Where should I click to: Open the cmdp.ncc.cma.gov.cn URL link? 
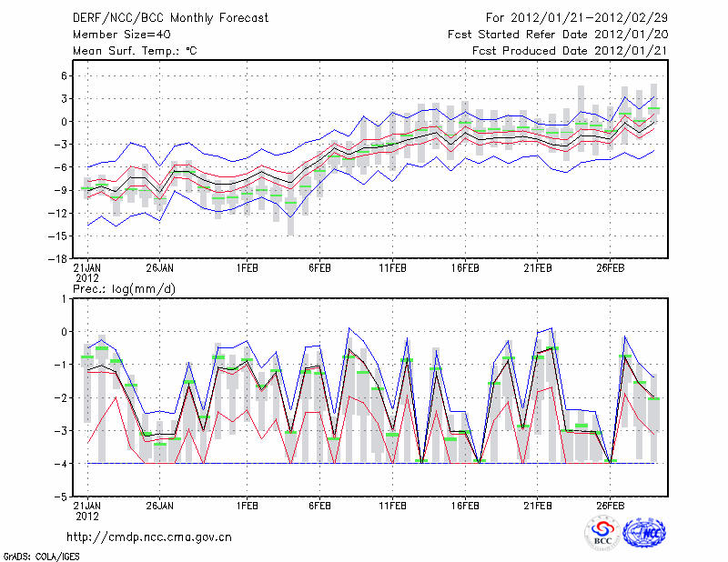coord(149,537)
